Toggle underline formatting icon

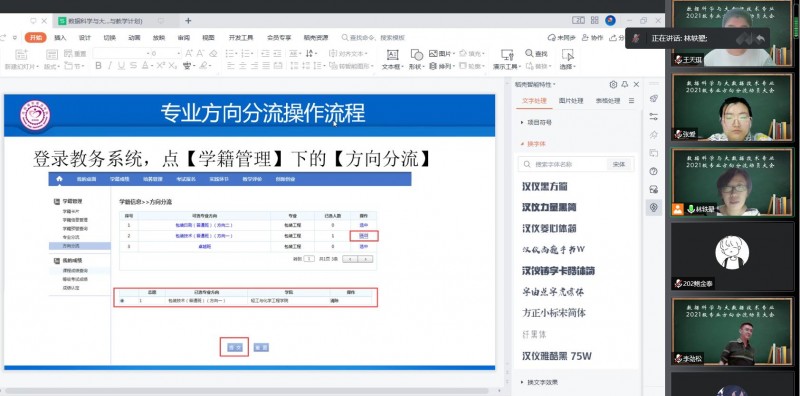(121, 65)
